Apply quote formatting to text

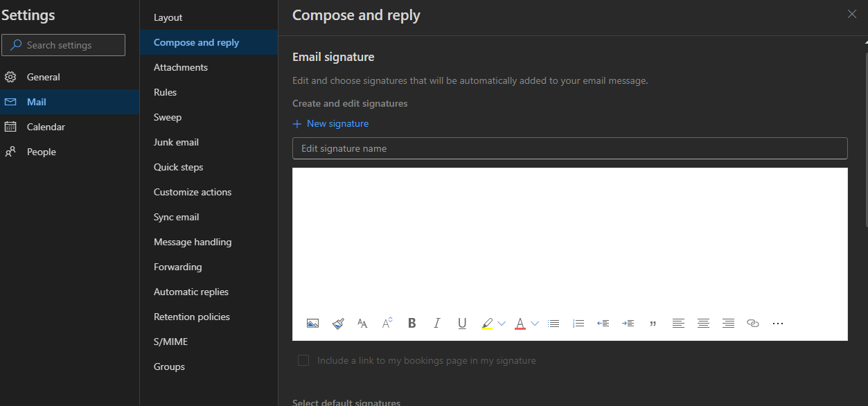pyautogui.click(x=653, y=324)
